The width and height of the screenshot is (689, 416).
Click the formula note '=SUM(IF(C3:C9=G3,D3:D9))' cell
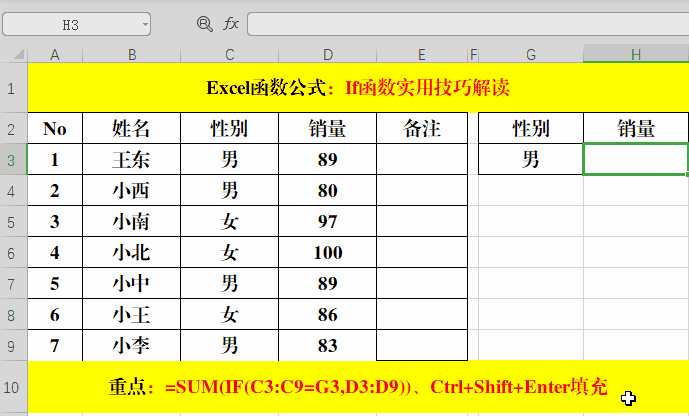click(x=358, y=387)
